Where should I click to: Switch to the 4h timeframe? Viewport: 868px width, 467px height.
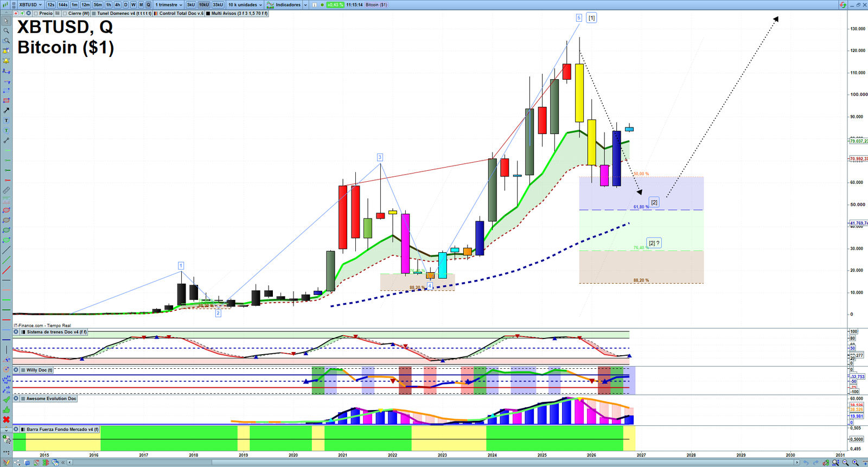117,5
